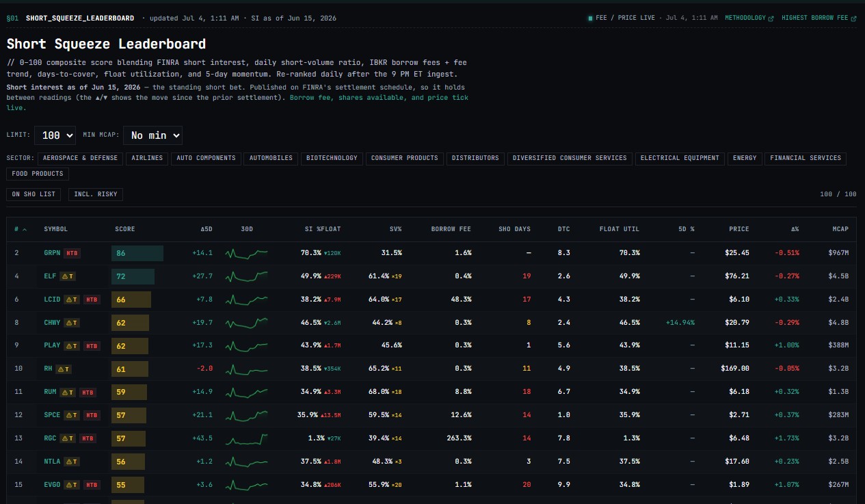Open the HIGHEST BORROW FEE link

pyautogui.click(x=819, y=18)
